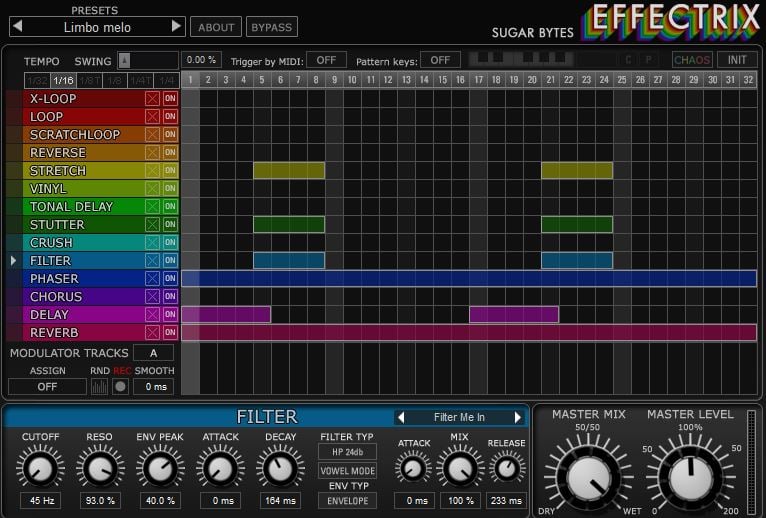Toggle X-LOOP effect ON switch

tap(170, 99)
